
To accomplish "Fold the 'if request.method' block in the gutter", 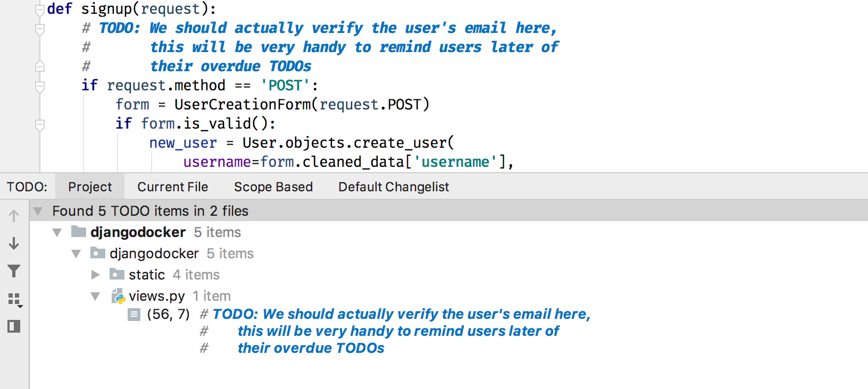I will [39, 86].
